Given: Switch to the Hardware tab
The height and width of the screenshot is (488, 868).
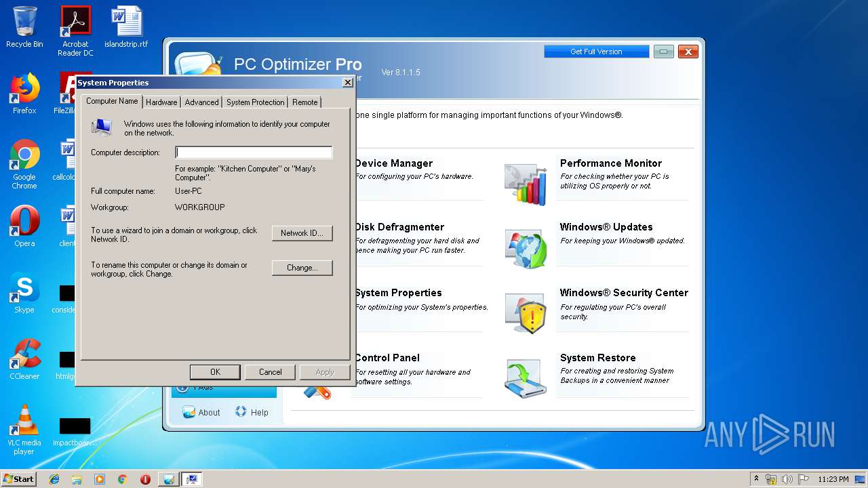Looking at the screenshot, I should tap(161, 102).
